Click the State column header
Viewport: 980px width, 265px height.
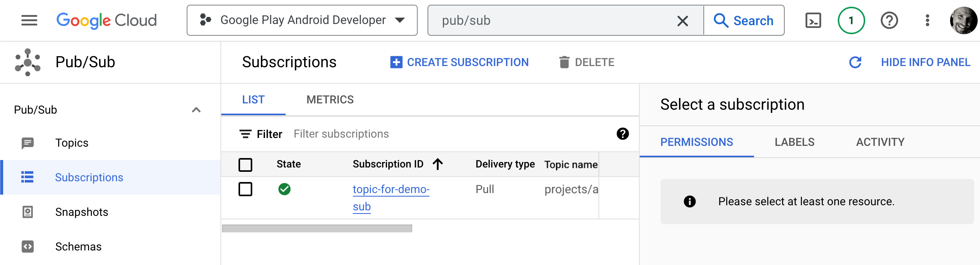point(288,164)
